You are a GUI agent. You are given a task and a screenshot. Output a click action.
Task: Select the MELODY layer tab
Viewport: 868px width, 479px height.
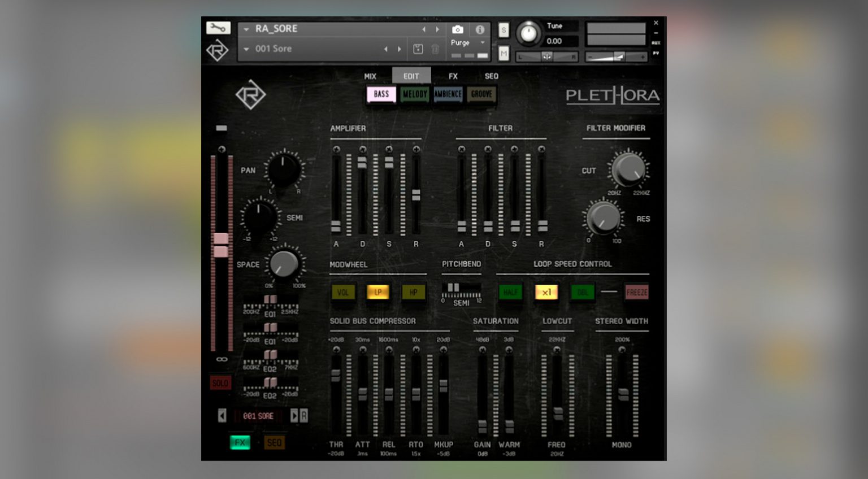414,94
